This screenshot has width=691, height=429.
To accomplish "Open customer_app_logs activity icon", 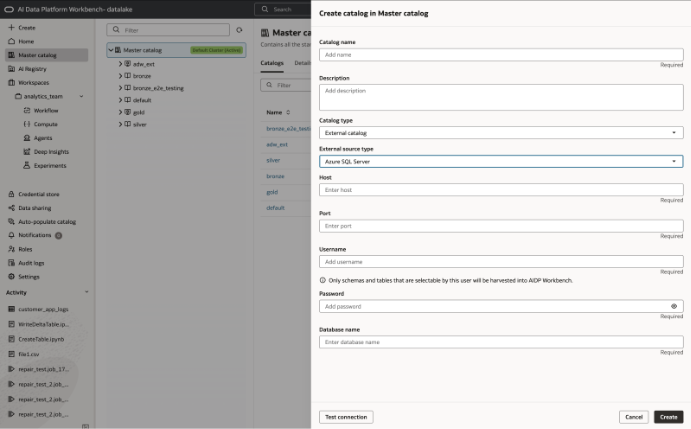I will click(11, 309).
